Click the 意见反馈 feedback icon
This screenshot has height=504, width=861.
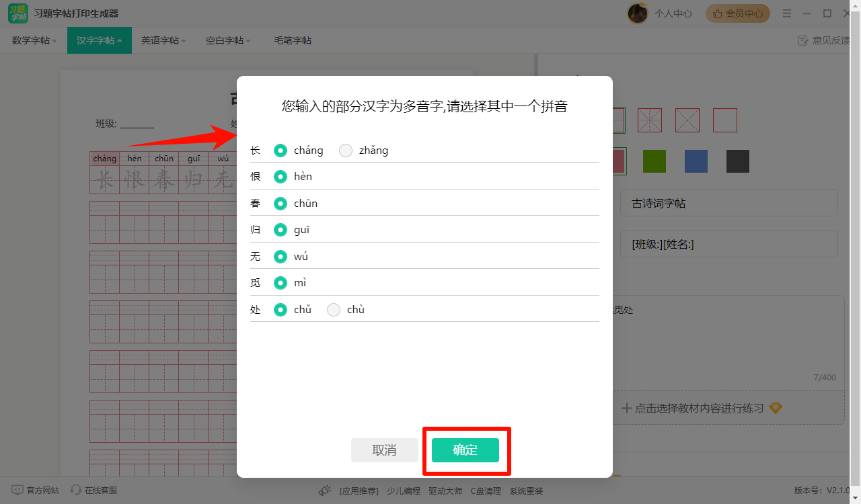(802, 40)
